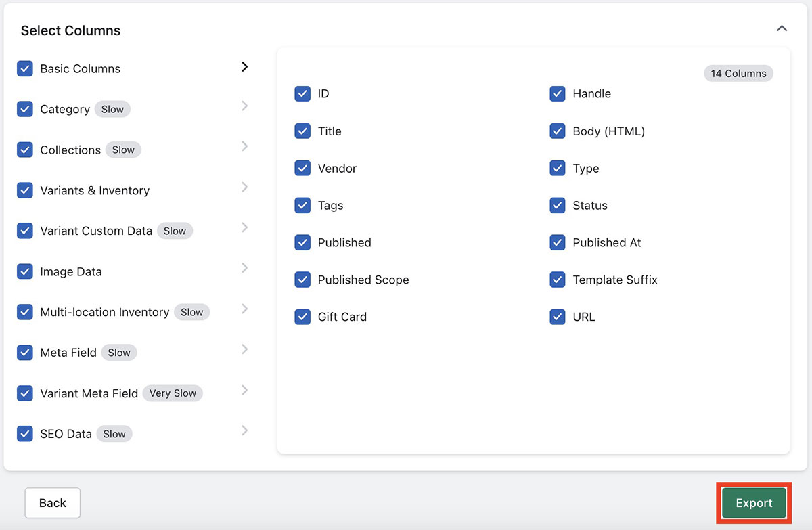This screenshot has width=812, height=530.
Task: Toggle the URL column checkbox
Action: pyautogui.click(x=558, y=317)
